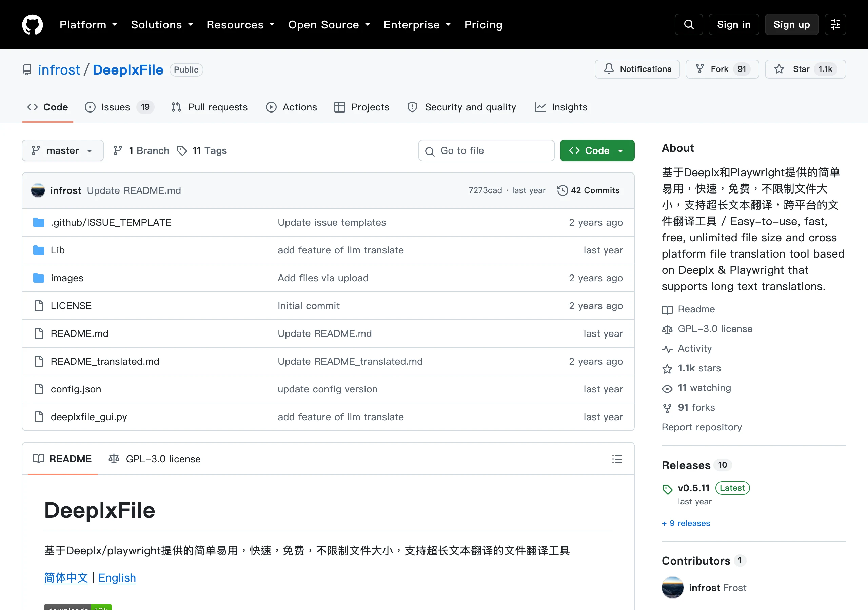
Task: Open the Pricing link
Action: tap(483, 24)
